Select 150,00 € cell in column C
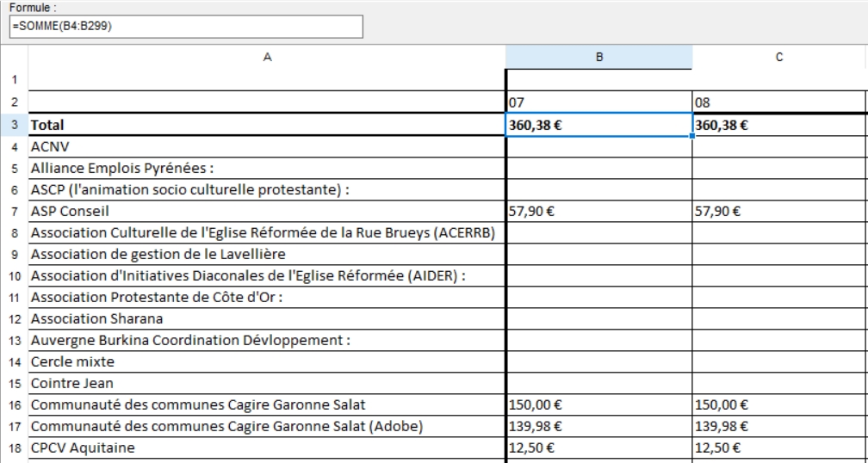 [x=778, y=404]
